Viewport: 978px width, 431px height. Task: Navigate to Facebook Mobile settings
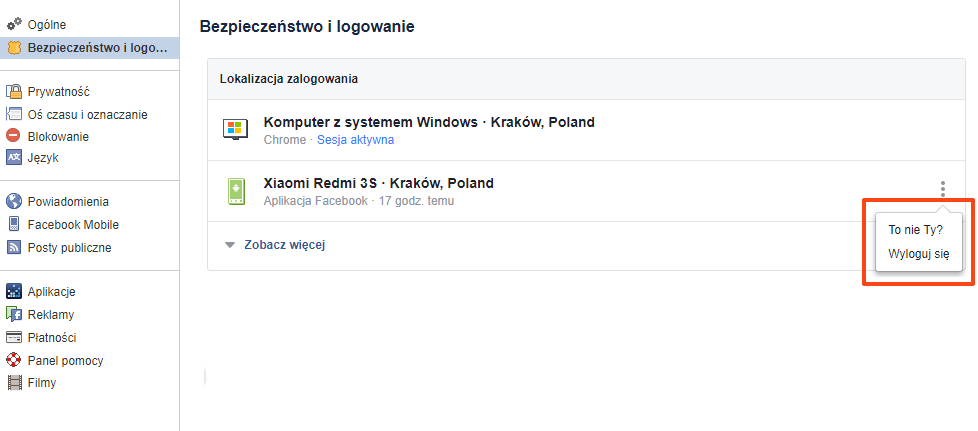click(x=73, y=224)
